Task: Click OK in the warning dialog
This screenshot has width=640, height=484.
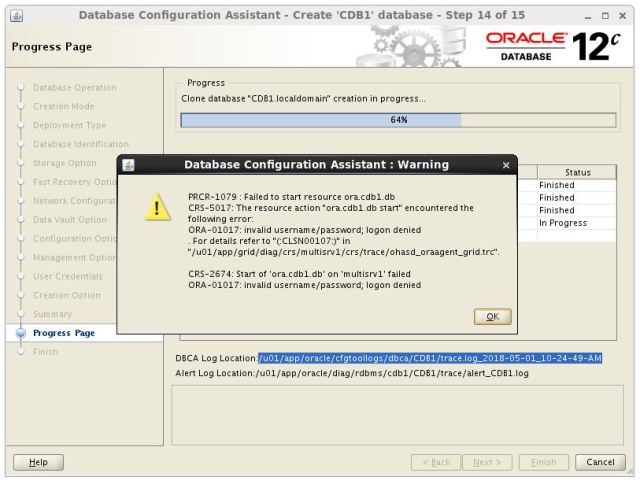Action: [x=491, y=316]
